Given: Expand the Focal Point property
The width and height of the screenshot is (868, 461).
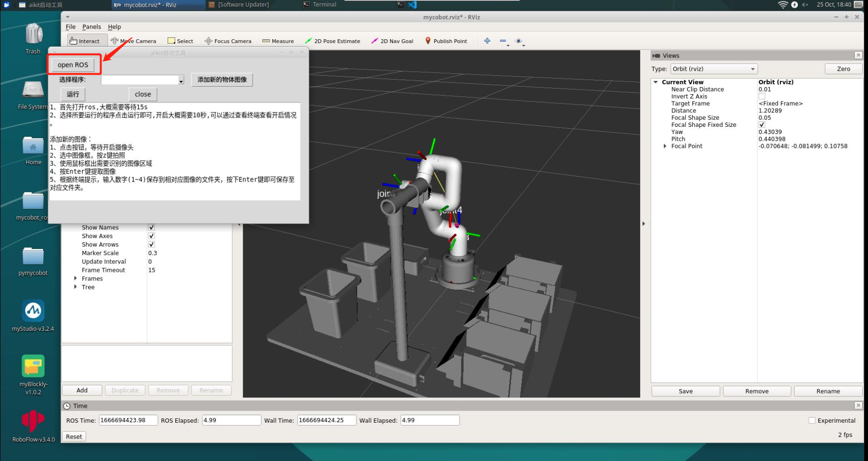Looking at the screenshot, I should coord(665,146).
